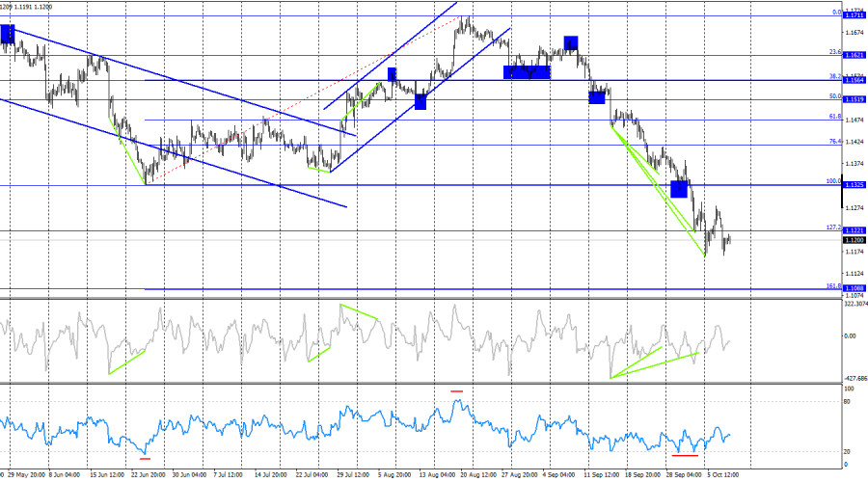The image size is (868, 482).
Task: Click the -427.686 indicator scale value
Action: tap(855, 379)
